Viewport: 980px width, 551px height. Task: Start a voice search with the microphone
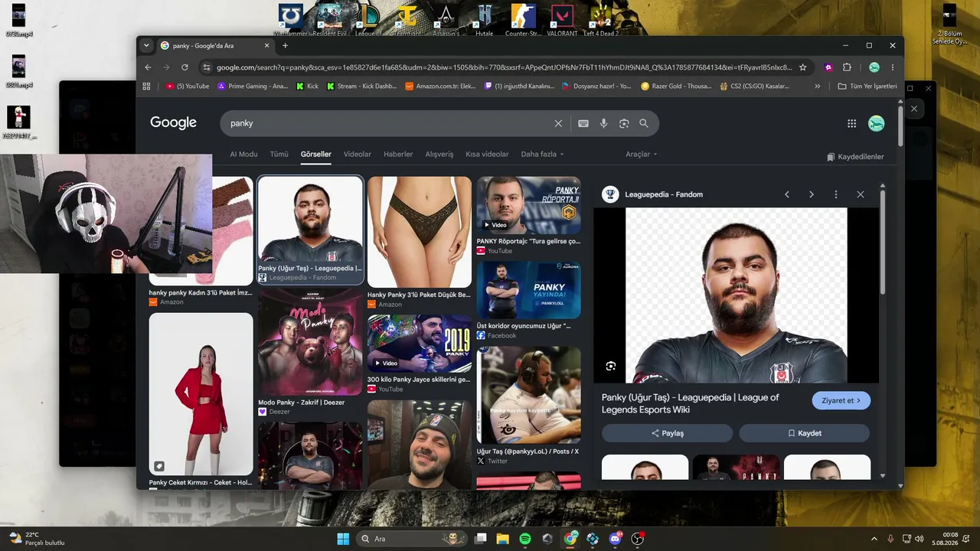[x=604, y=123]
